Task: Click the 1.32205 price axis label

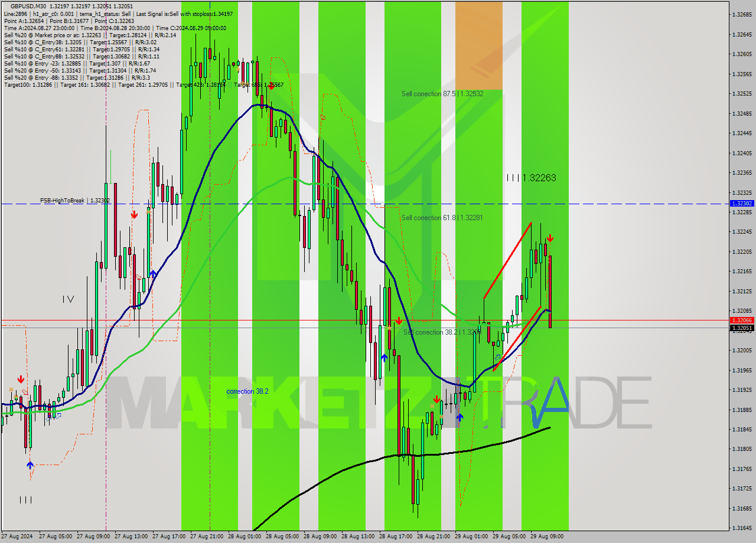Action: (x=742, y=251)
